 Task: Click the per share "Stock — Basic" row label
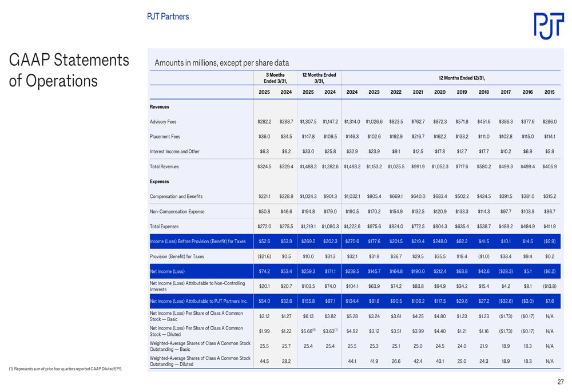[x=196, y=316]
